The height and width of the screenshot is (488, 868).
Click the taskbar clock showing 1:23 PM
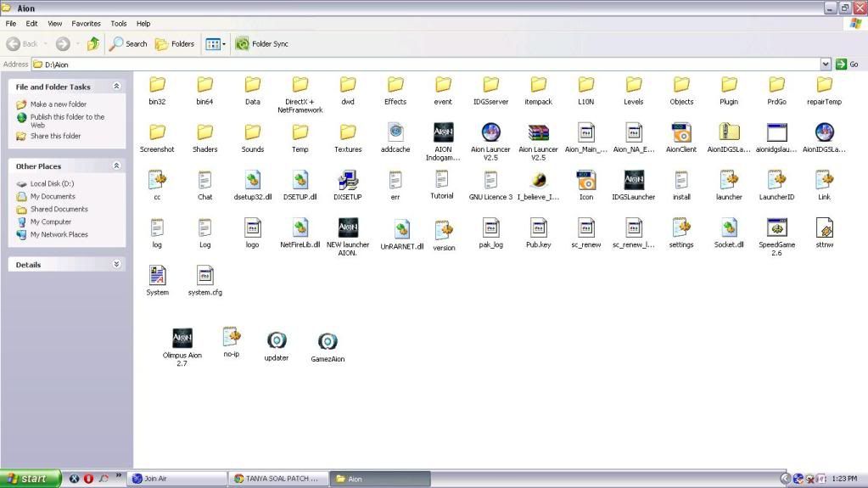(844, 479)
